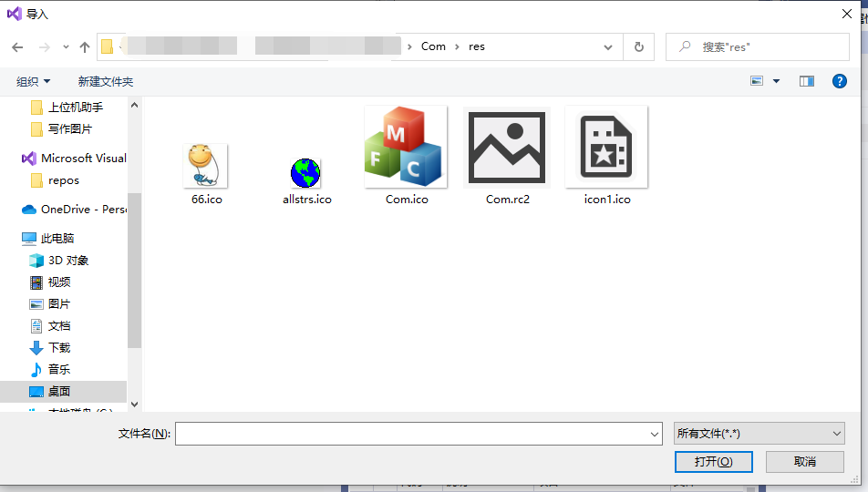
Task: Click the res breadcrumb in address bar
Action: tap(477, 46)
